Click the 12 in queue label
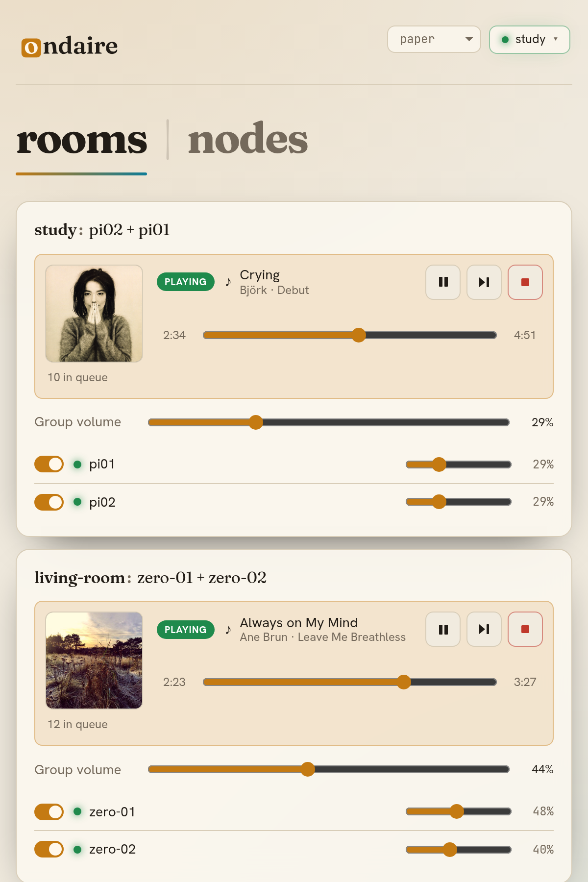 [77, 724]
